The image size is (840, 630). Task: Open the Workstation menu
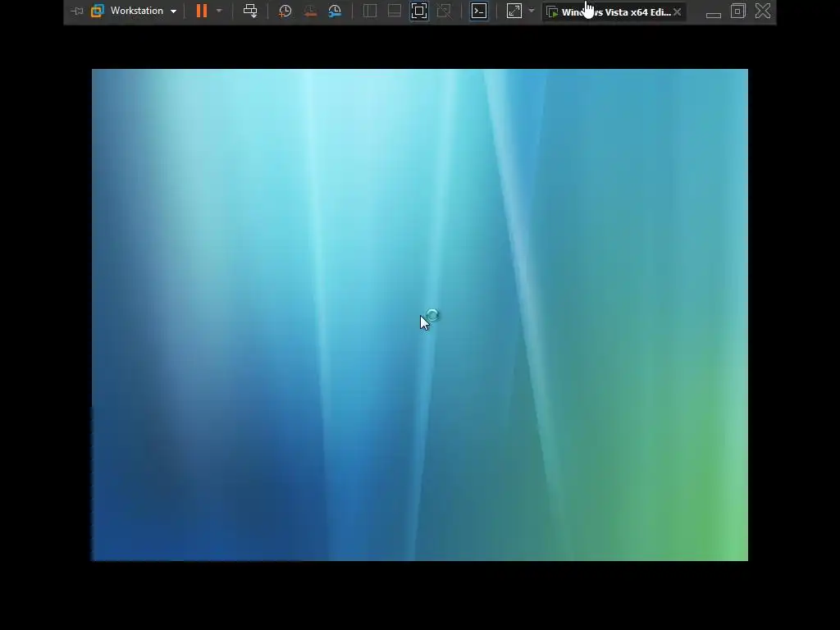(143, 11)
